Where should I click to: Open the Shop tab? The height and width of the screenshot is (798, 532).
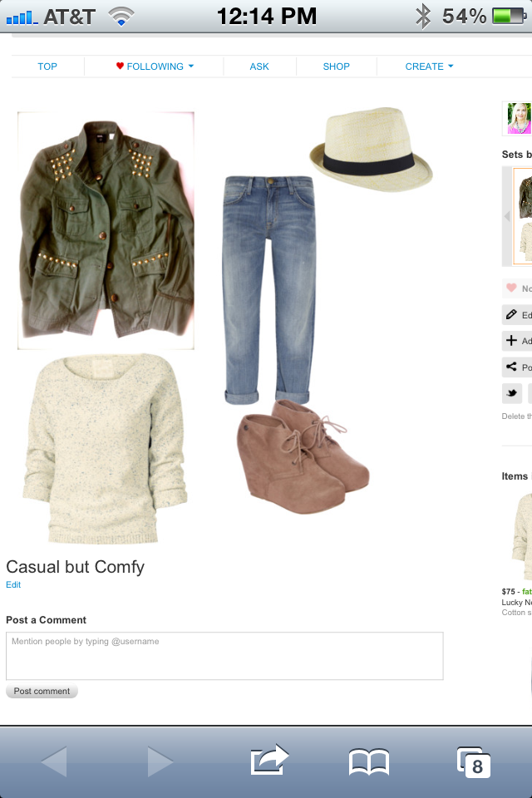(x=336, y=66)
